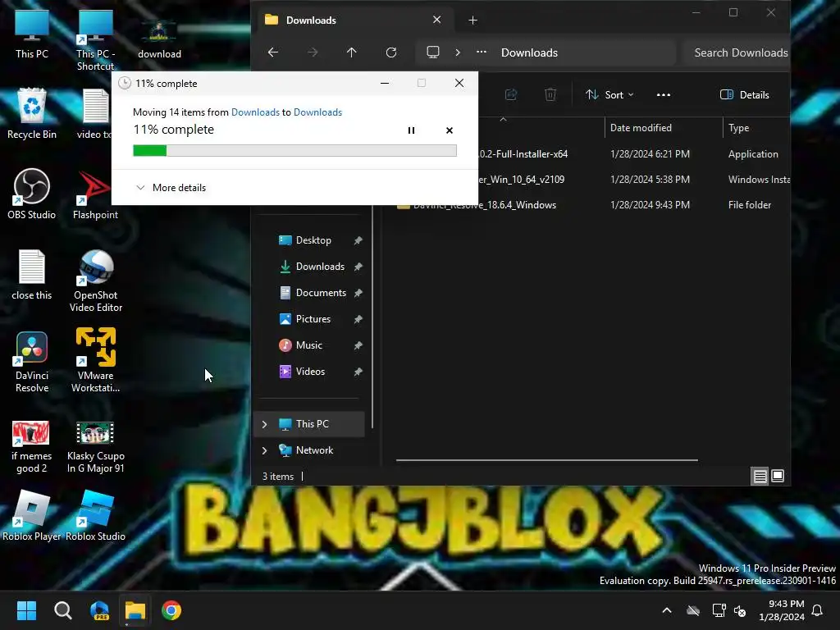Image resolution: width=840 pixels, height=630 pixels.
Task: Pause the move operation
Action: [412, 130]
